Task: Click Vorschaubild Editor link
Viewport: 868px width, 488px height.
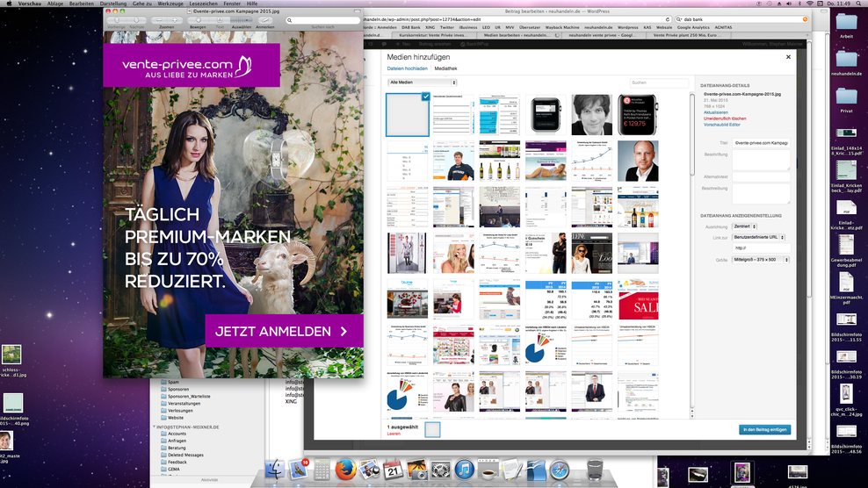Action: click(722, 125)
